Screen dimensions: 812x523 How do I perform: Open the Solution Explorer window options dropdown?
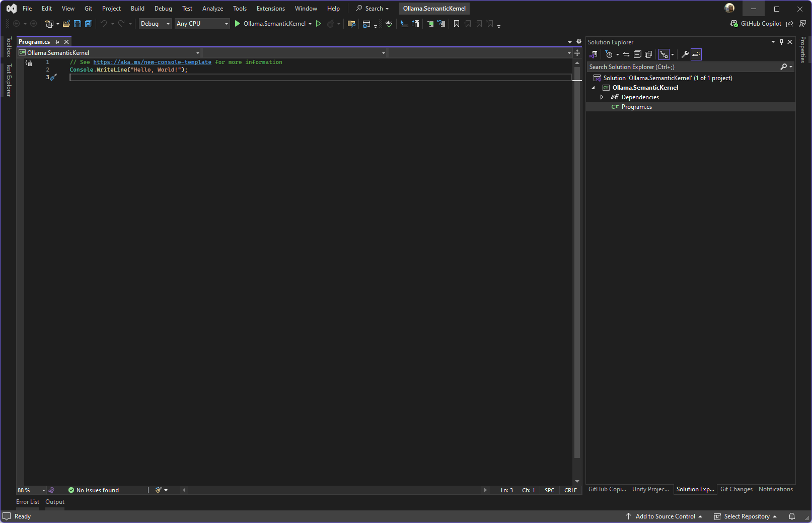pos(773,42)
